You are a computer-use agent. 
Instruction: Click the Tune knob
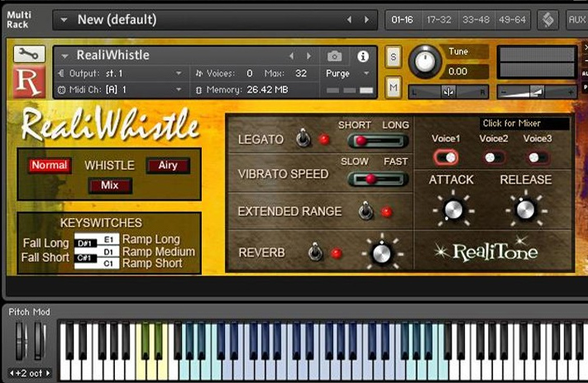pyautogui.click(x=425, y=62)
